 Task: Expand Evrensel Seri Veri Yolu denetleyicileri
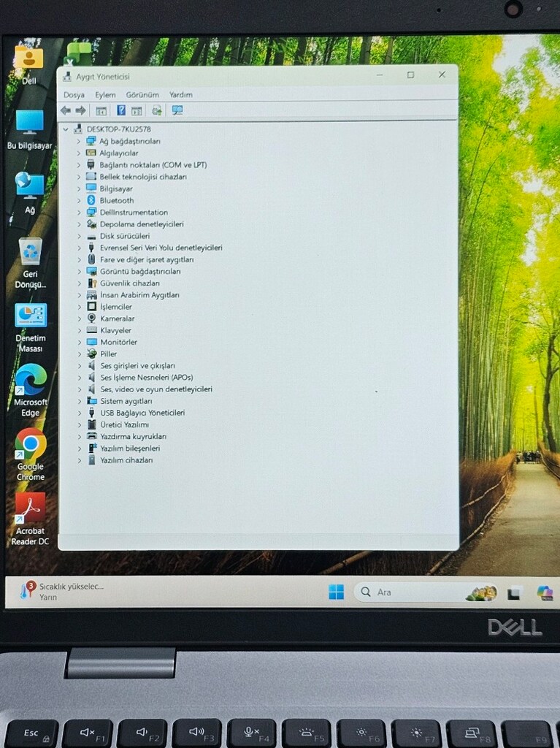click(x=79, y=248)
